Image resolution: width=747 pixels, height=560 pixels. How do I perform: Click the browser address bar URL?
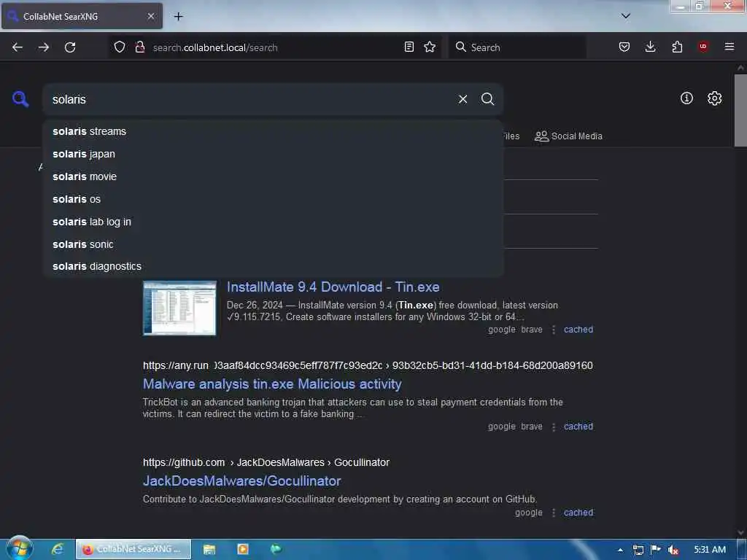click(274, 47)
